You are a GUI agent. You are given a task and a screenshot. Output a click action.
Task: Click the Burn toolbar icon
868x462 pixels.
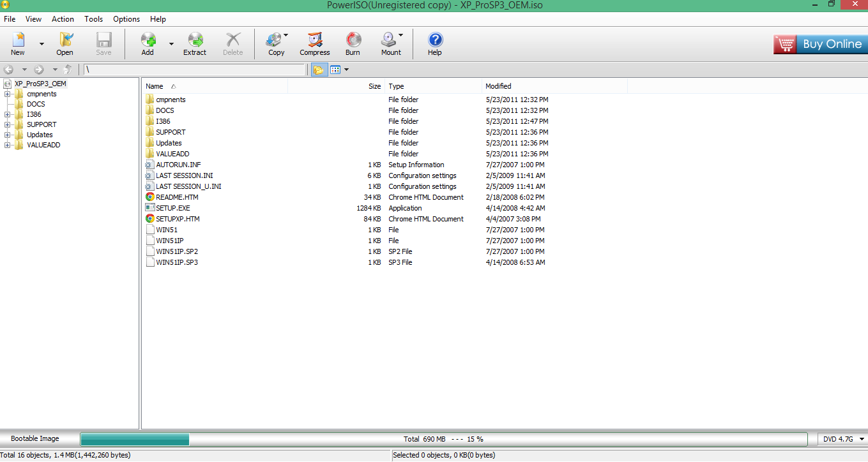click(353, 40)
